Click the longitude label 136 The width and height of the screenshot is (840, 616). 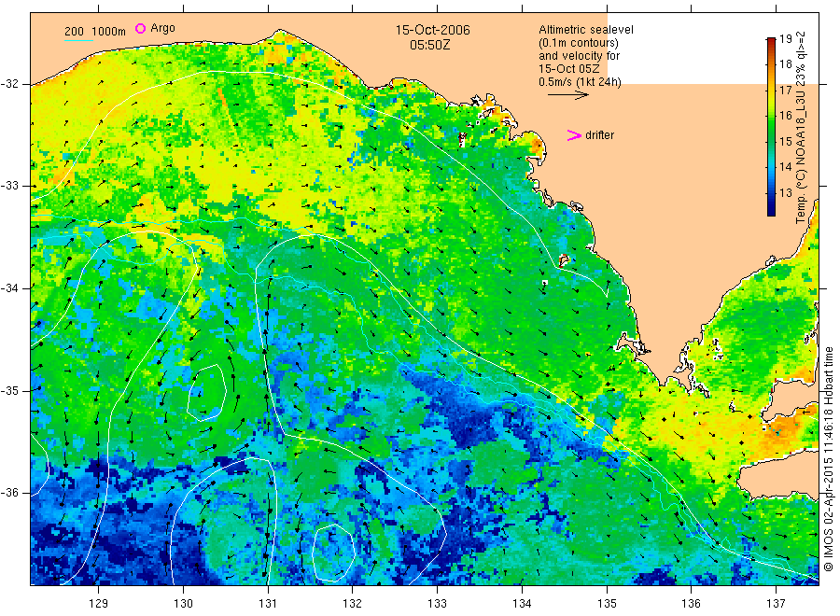pos(691,604)
